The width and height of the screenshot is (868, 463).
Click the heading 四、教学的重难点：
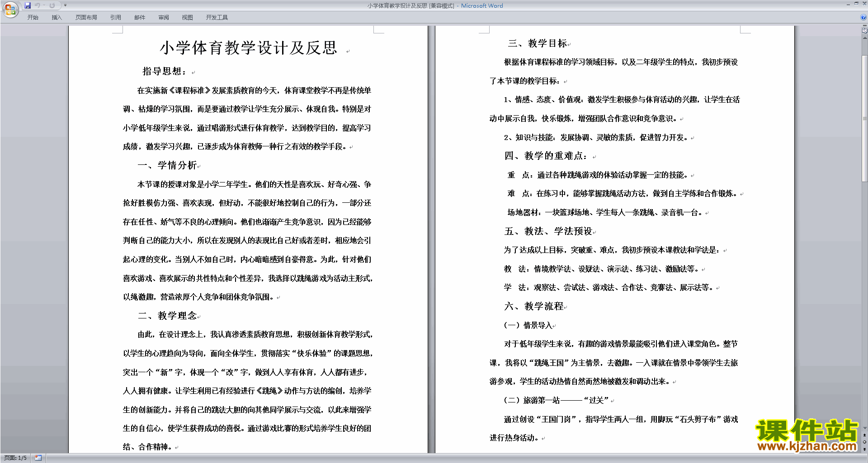pyautogui.click(x=546, y=156)
